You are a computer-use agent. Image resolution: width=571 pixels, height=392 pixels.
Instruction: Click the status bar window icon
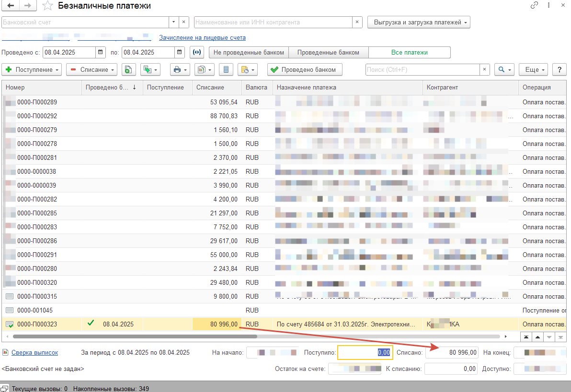point(4,388)
